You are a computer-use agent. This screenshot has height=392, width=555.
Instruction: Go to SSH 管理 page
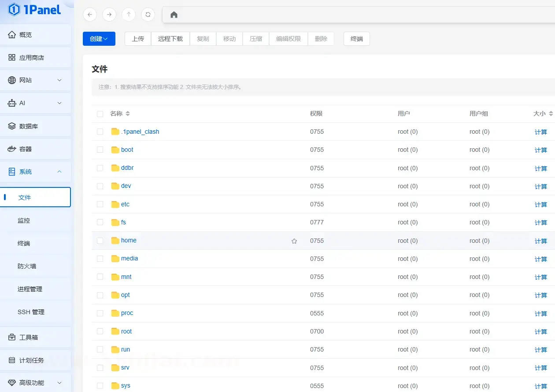click(x=31, y=312)
